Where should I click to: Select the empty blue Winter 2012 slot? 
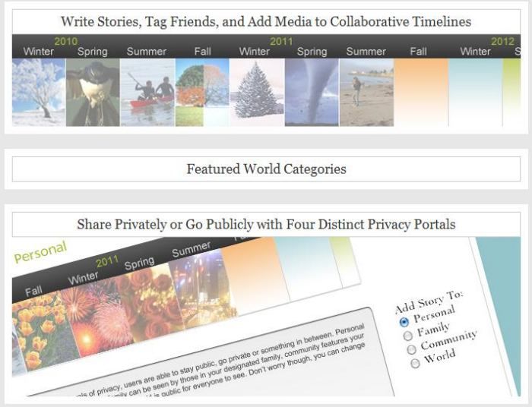476,93
